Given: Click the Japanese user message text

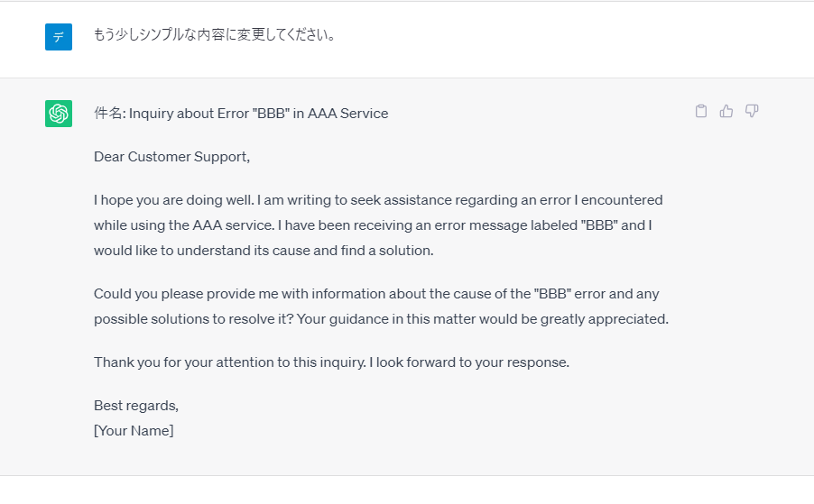Looking at the screenshot, I should click(x=215, y=35).
